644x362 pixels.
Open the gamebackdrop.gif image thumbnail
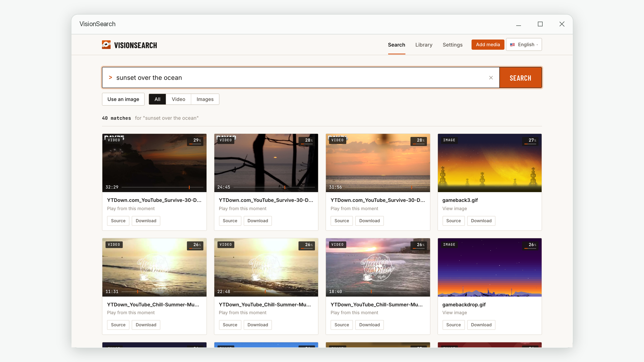click(x=490, y=267)
